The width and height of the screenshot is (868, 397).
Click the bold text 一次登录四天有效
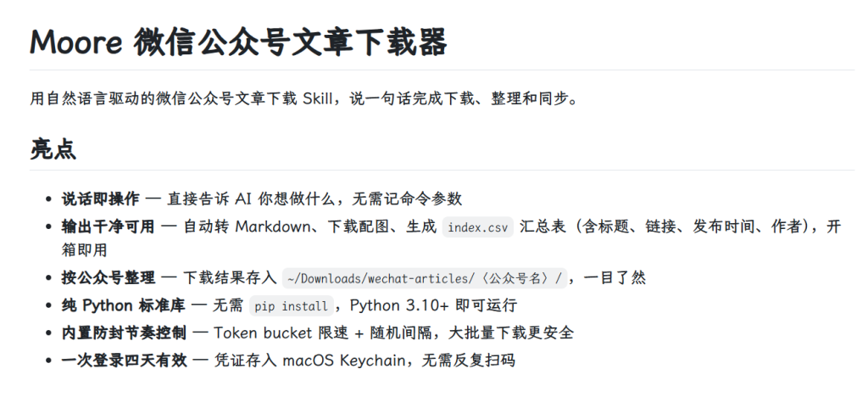(124, 361)
